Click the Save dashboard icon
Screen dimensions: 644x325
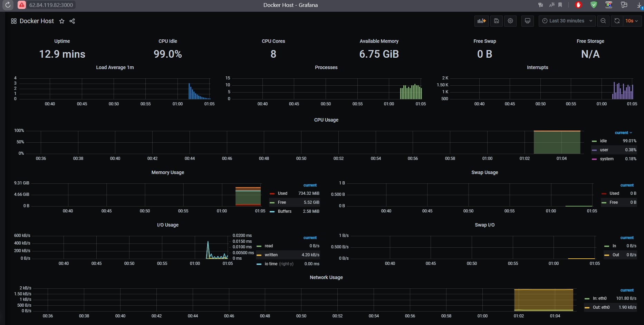click(x=496, y=21)
